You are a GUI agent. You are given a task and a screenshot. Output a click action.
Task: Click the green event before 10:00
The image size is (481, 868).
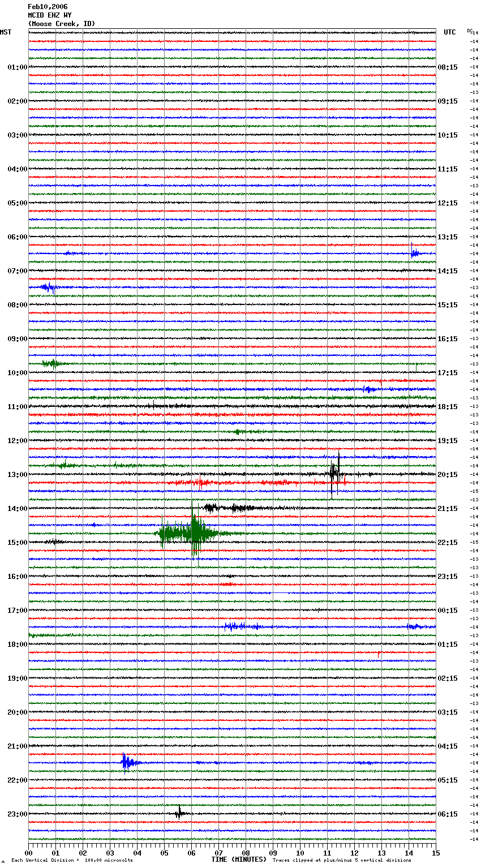53,363
